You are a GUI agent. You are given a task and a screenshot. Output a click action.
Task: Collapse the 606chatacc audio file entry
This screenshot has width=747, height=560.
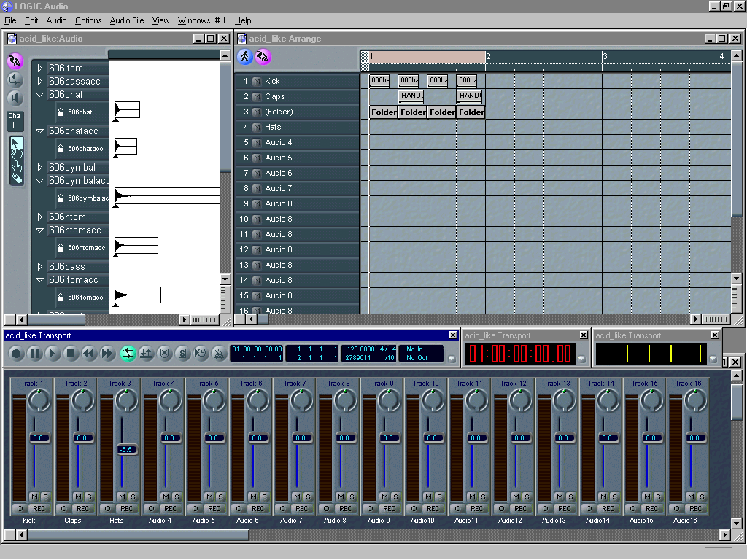(x=40, y=131)
